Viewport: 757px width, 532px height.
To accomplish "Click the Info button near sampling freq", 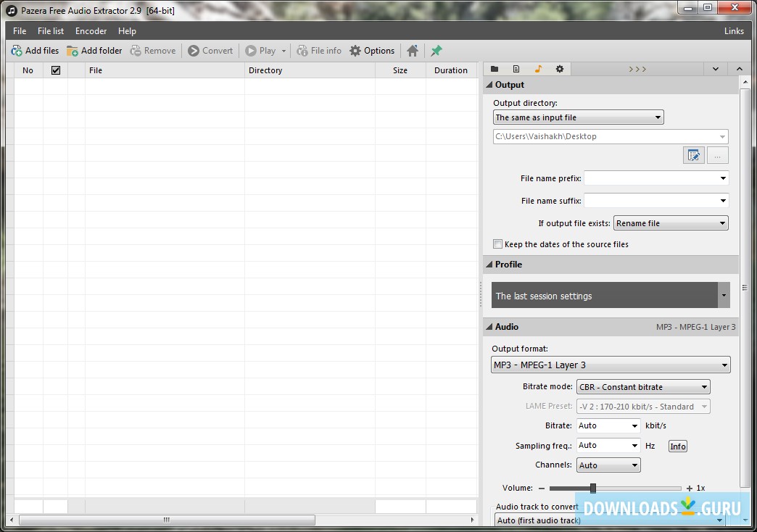I will point(677,446).
